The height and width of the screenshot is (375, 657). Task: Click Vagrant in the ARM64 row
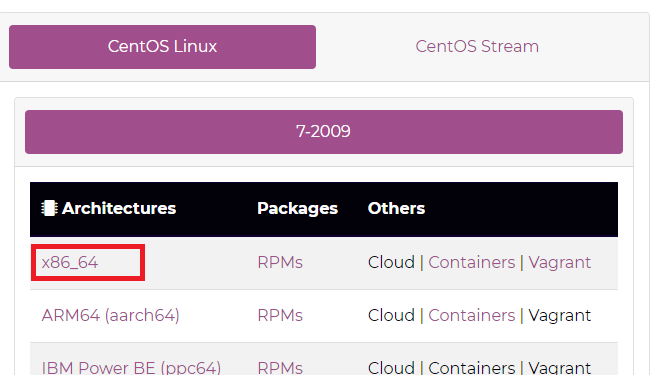tap(559, 316)
